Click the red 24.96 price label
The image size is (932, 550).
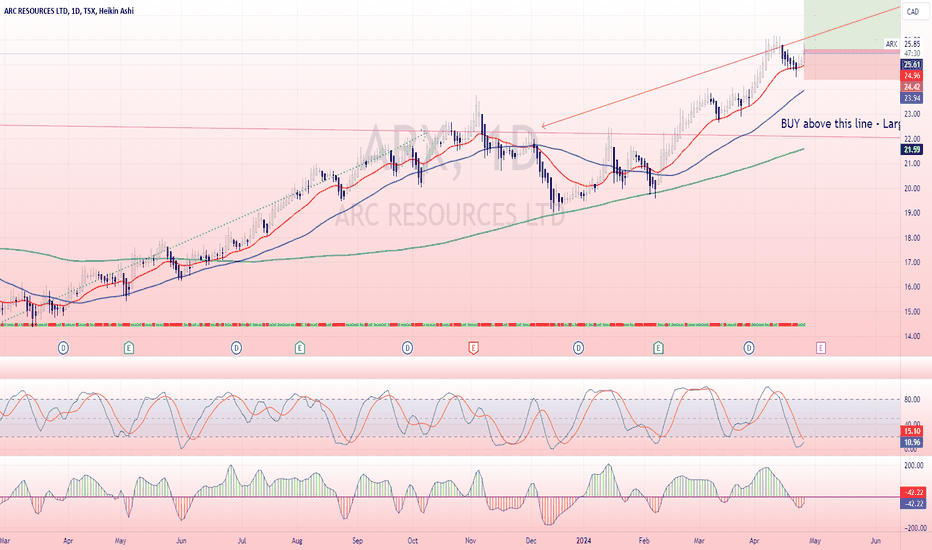[x=912, y=76]
